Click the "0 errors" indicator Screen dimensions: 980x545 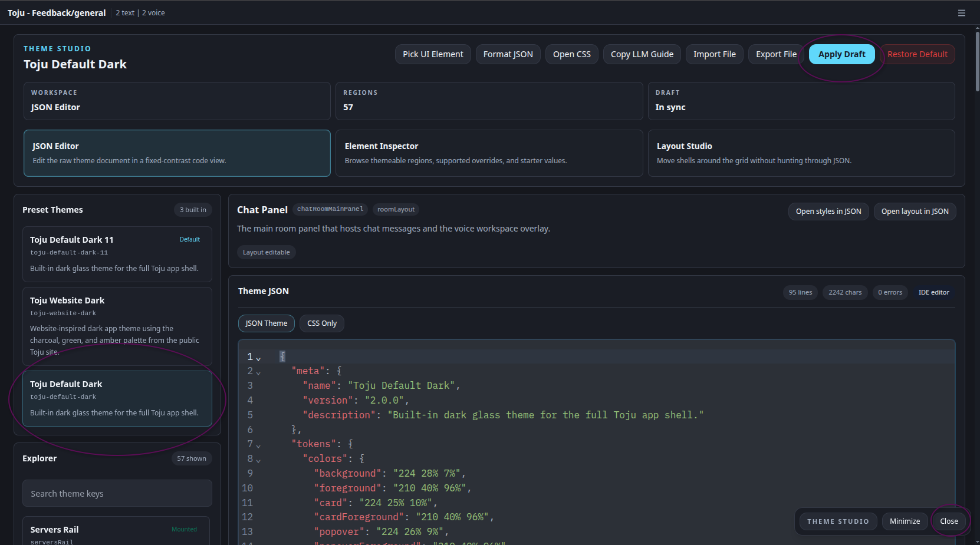890,292
